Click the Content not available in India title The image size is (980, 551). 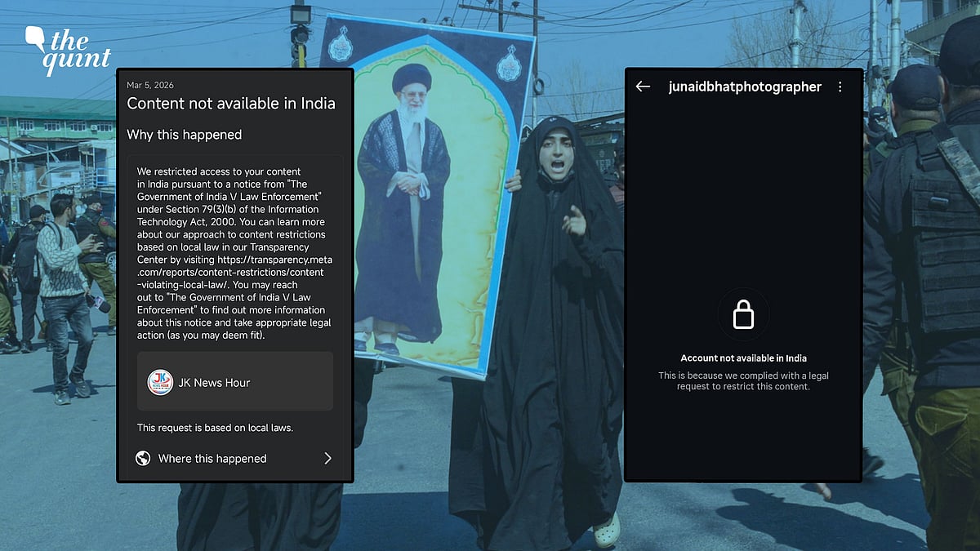pos(230,104)
